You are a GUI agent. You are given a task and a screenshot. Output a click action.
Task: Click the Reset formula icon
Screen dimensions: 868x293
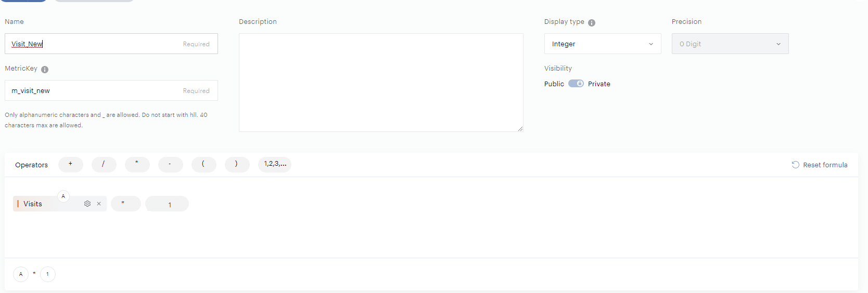coord(795,165)
